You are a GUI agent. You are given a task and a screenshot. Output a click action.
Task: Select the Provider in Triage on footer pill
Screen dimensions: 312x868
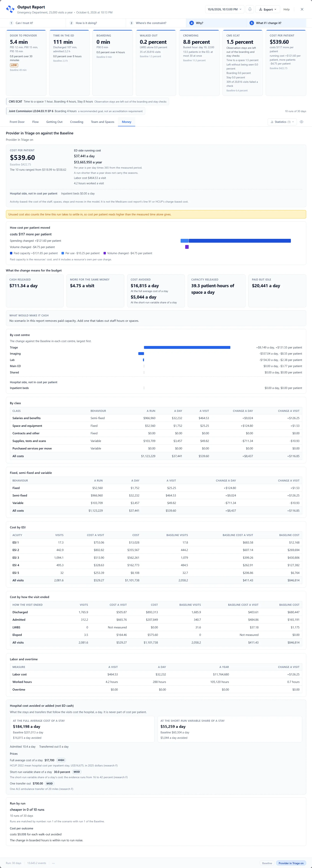click(291, 863)
